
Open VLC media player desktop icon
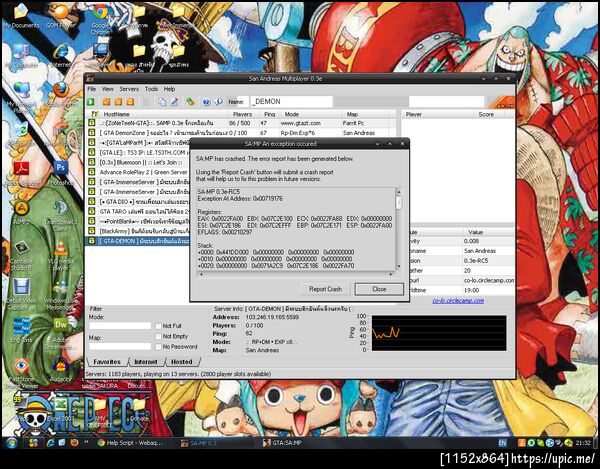point(60,254)
